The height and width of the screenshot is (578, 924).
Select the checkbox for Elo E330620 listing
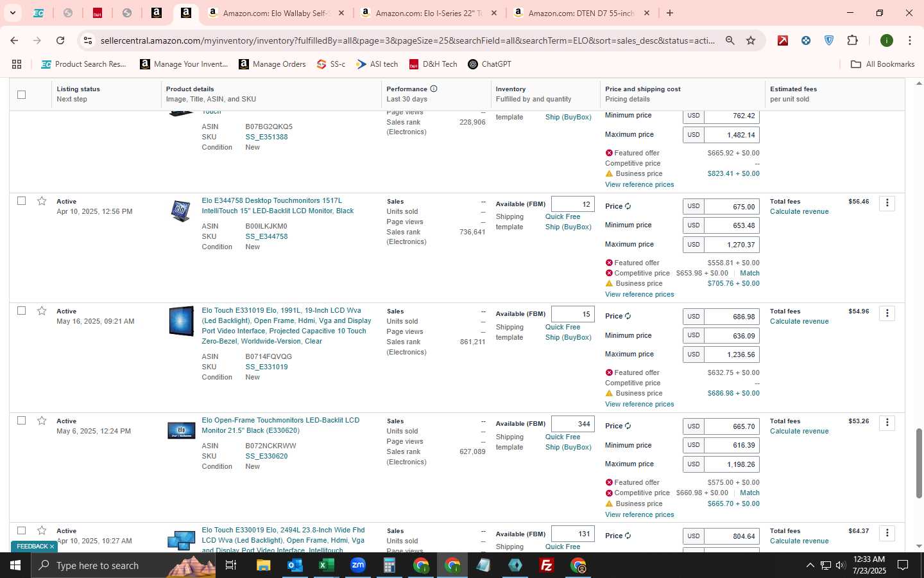(21, 421)
